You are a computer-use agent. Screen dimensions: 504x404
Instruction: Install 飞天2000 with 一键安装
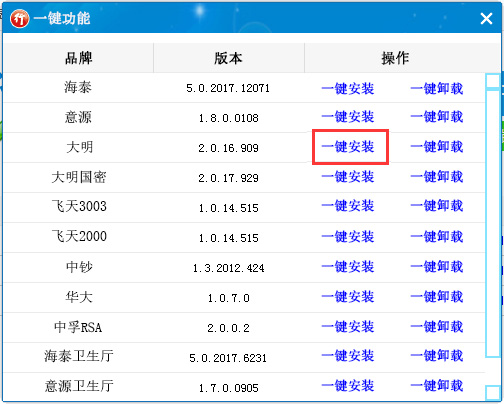348,237
